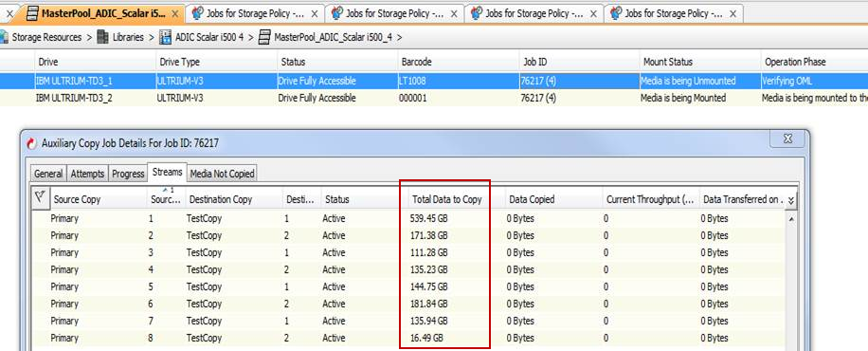
Task: Open the Streams tab
Action: click(x=167, y=173)
